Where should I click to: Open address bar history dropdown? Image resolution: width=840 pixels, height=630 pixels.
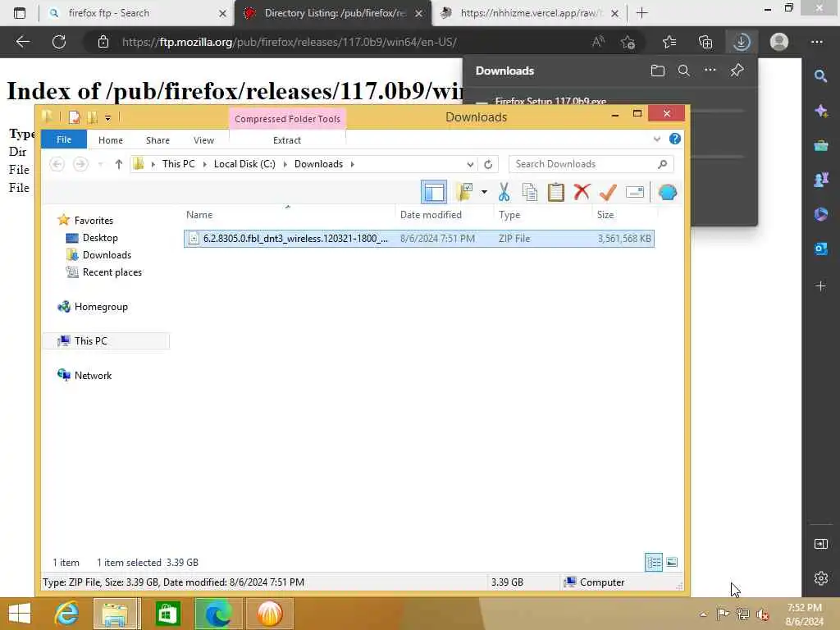point(470,164)
